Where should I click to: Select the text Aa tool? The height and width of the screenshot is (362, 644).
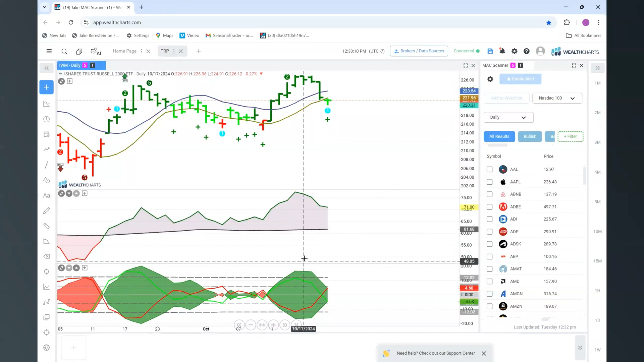[47, 195]
